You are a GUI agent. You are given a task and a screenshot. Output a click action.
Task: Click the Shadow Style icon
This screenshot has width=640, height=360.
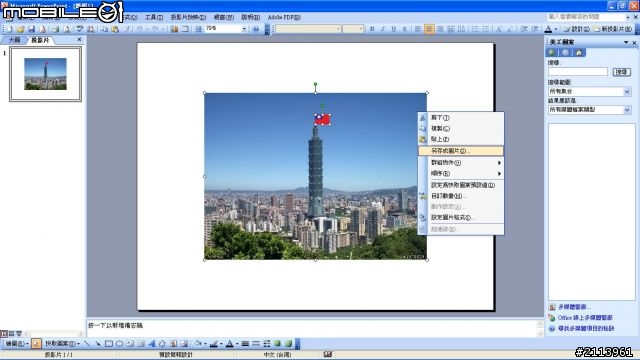278,344
